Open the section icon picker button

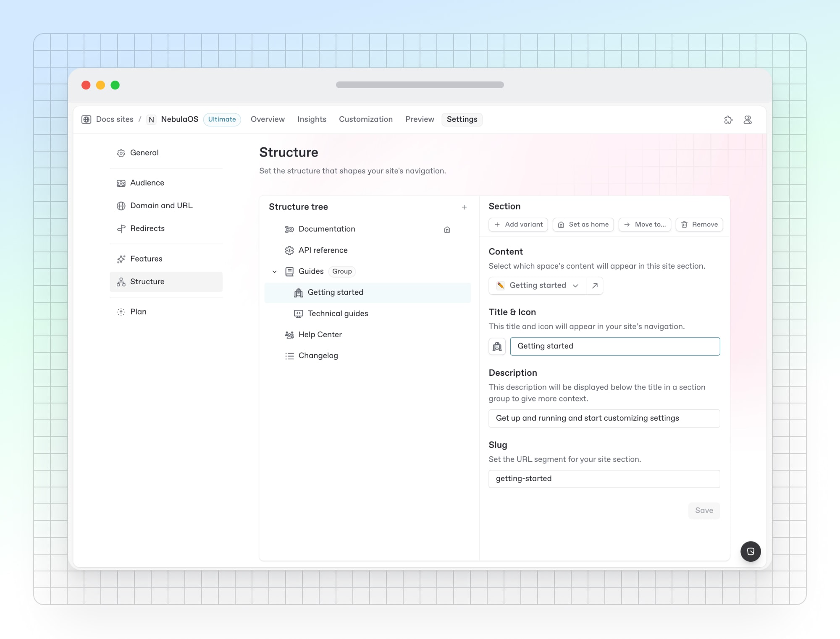click(497, 346)
